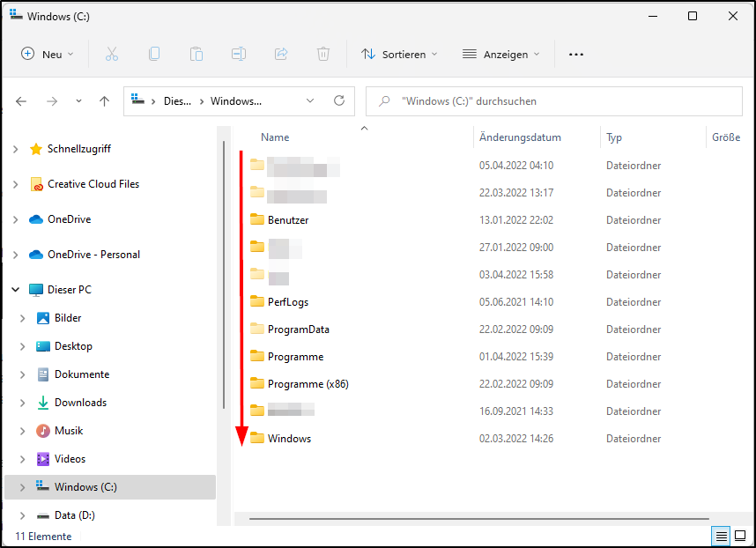Open the three-dots more options menu
The height and width of the screenshot is (548, 756).
(x=576, y=55)
